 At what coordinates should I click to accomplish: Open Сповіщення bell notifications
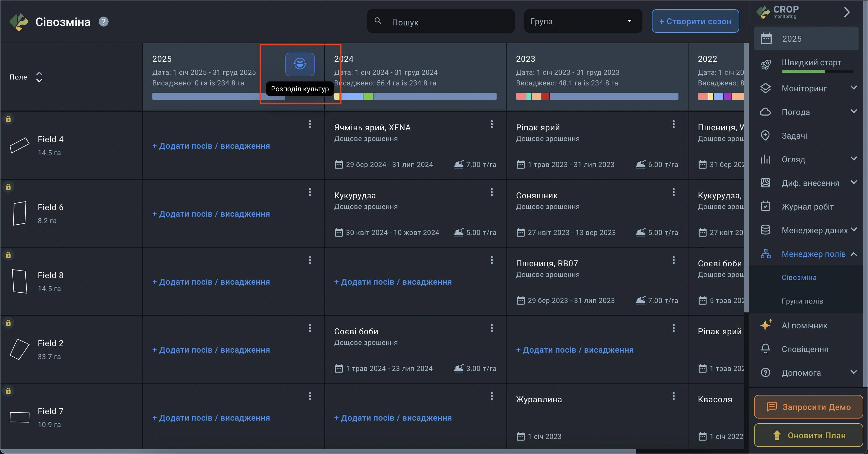pos(766,349)
